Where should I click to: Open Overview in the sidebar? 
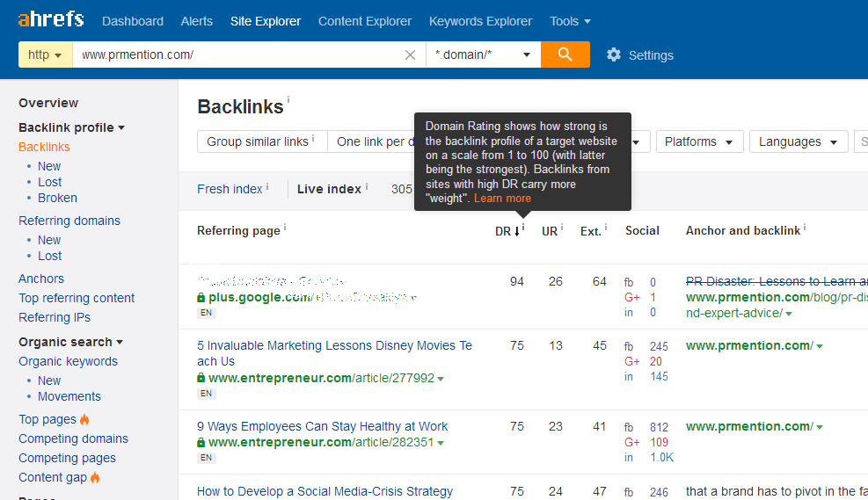coord(48,103)
